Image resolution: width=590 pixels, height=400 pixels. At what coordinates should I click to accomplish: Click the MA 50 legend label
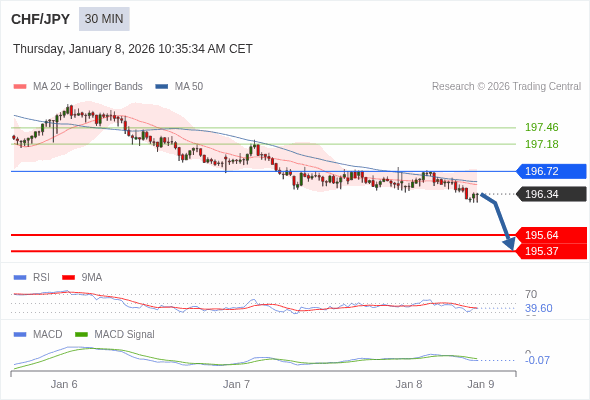click(189, 87)
